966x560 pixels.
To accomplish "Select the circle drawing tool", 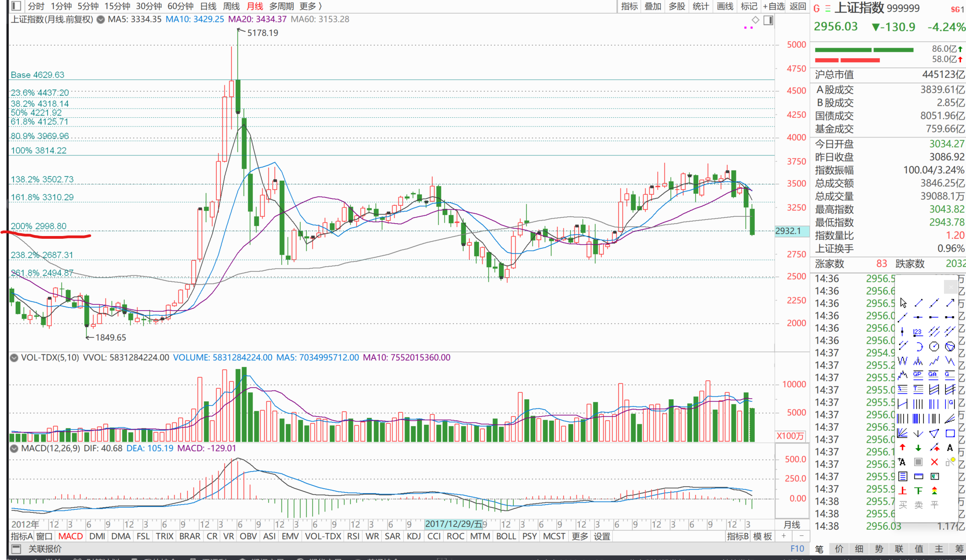I will click(934, 346).
